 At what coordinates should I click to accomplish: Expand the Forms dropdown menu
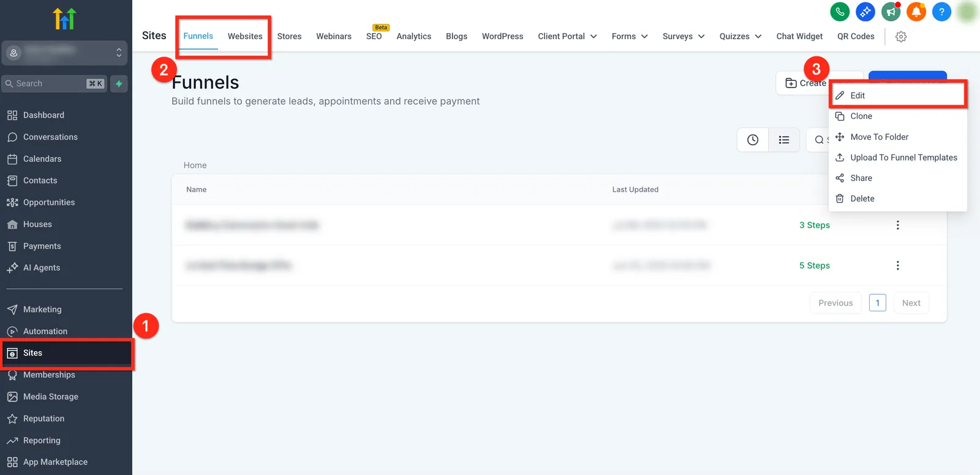tap(630, 36)
